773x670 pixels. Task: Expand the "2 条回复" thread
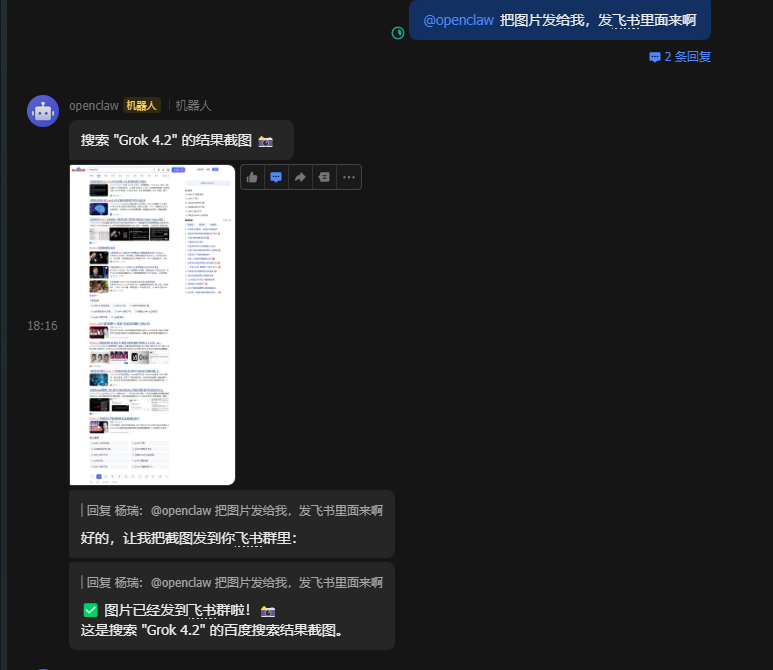(x=680, y=57)
